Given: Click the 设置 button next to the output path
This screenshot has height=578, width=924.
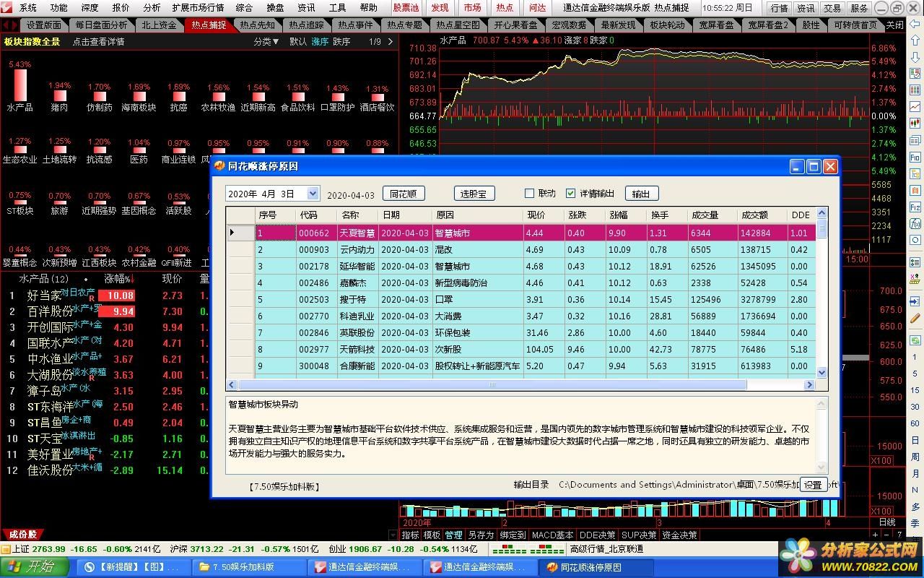Looking at the screenshot, I should point(813,485).
